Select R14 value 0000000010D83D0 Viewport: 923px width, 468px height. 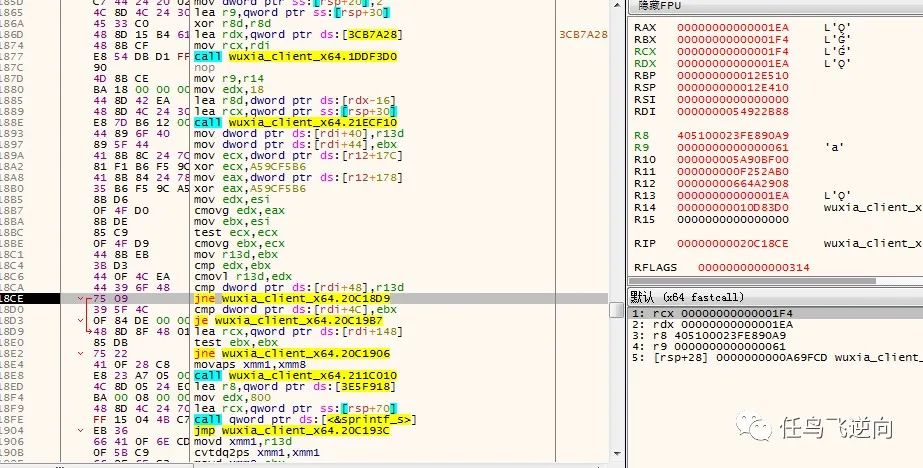tap(733, 207)
